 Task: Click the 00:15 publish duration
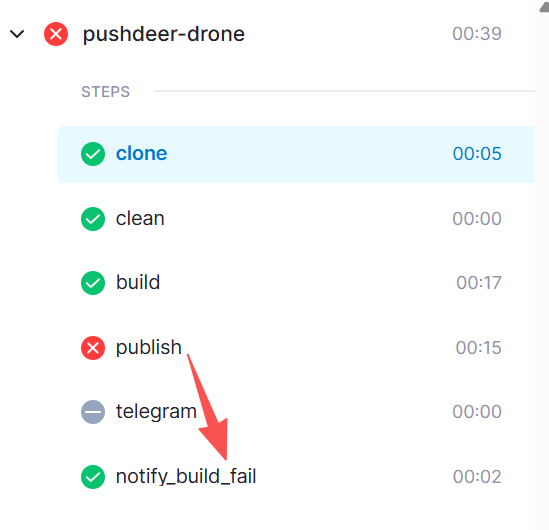pyautogui.click(x=478, y=348)
